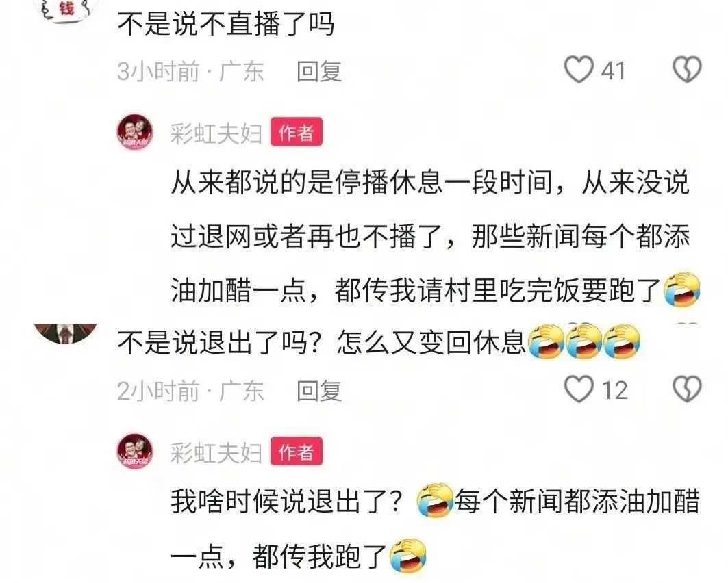728x583 pixels.
Task: Like the comment with 12 likes
Action: coord(579,389)
